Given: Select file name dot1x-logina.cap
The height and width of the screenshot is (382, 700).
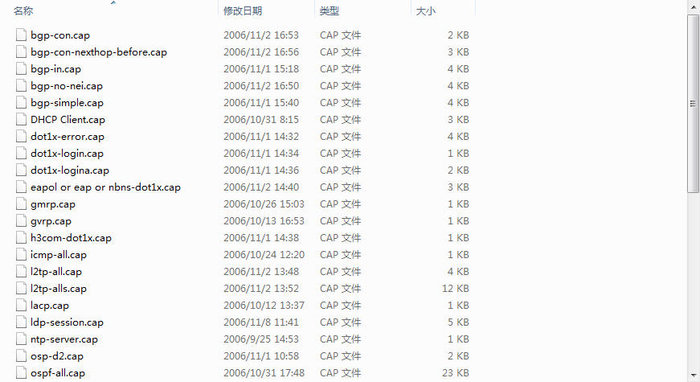Looking at the screenshot, I should point(70,170).
